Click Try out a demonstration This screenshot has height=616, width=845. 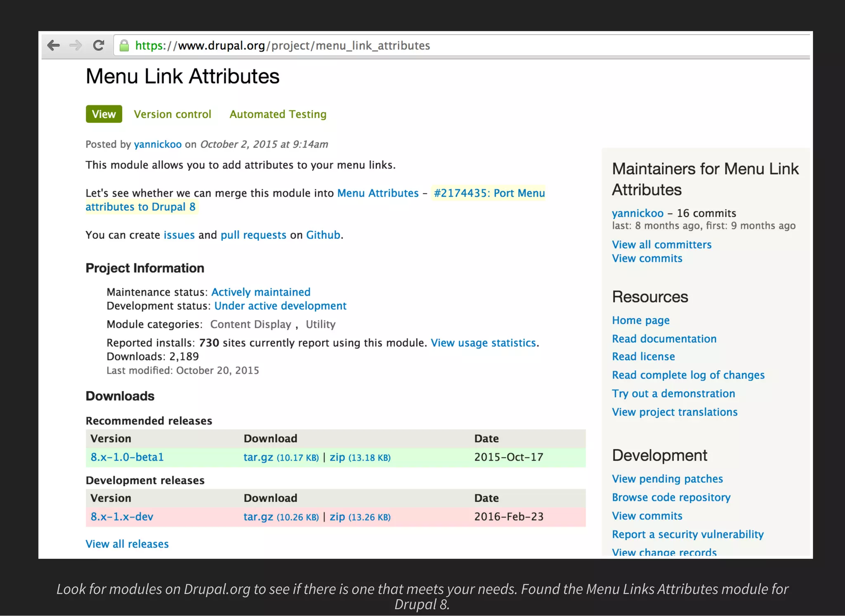[x=673, y=394]
